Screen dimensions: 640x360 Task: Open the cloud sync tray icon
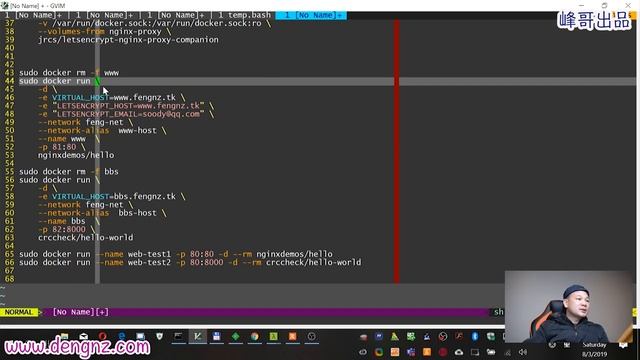click(x=459, y=352)
